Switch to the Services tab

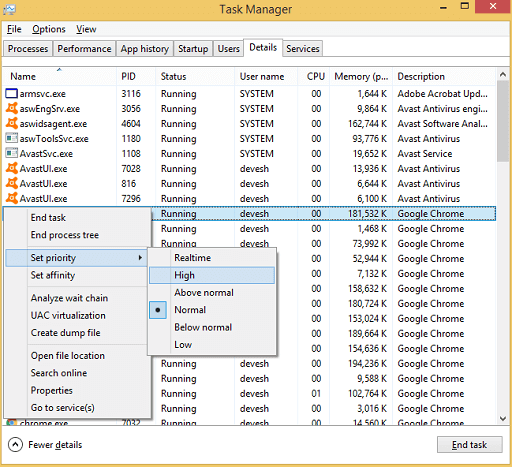[x=303, y=49]
